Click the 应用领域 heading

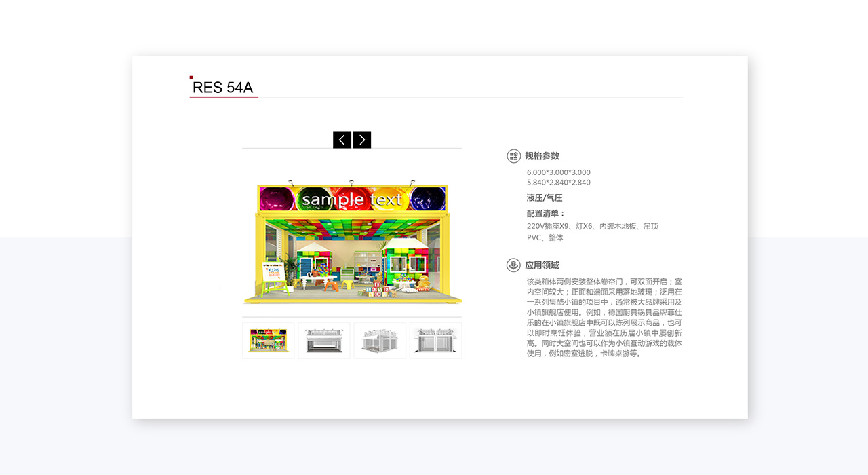[542, 265]
